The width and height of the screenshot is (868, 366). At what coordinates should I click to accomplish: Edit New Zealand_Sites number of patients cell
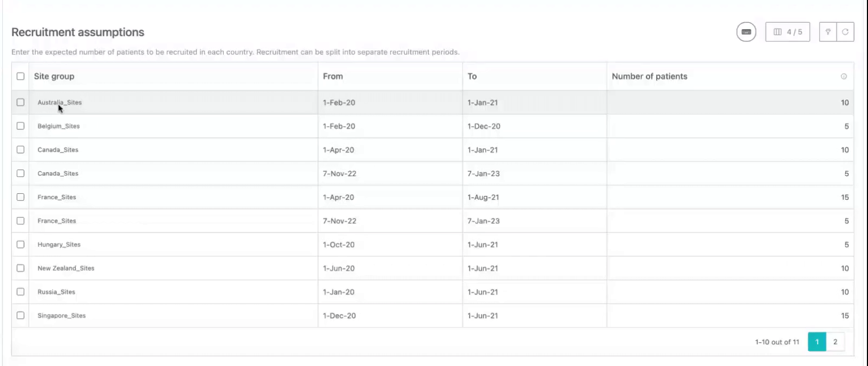pyautogui.click(x=729, y=269)
